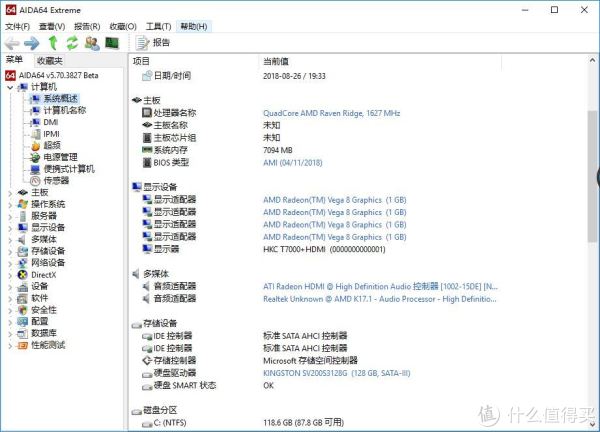This screenshot has height=432, width=600.
Task: Click the Back arrow toolbar icon
Action: [12, 43]
